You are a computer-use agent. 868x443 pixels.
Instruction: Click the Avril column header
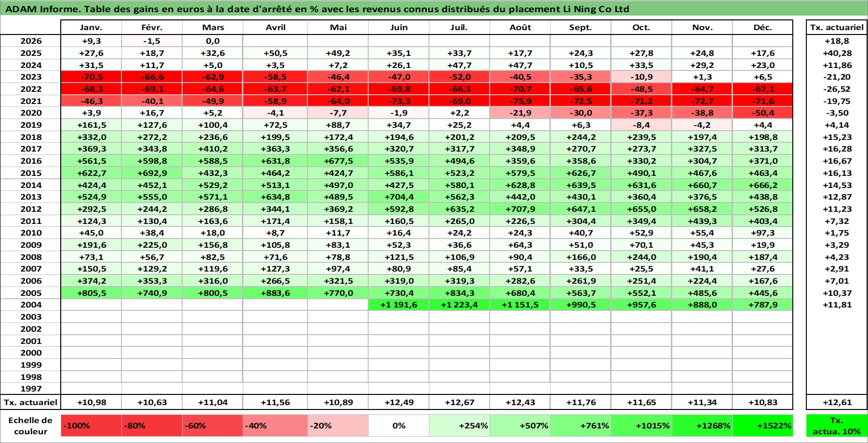(x=275, y=27)
